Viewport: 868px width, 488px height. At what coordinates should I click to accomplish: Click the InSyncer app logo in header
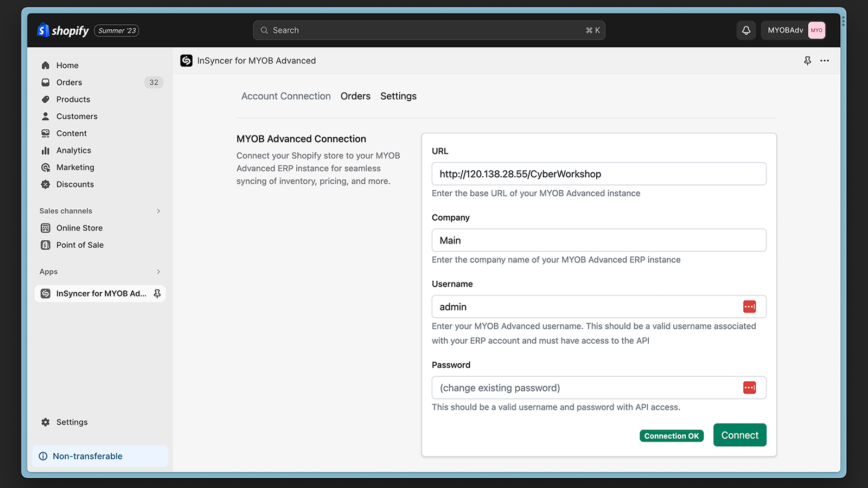(187, 61)
